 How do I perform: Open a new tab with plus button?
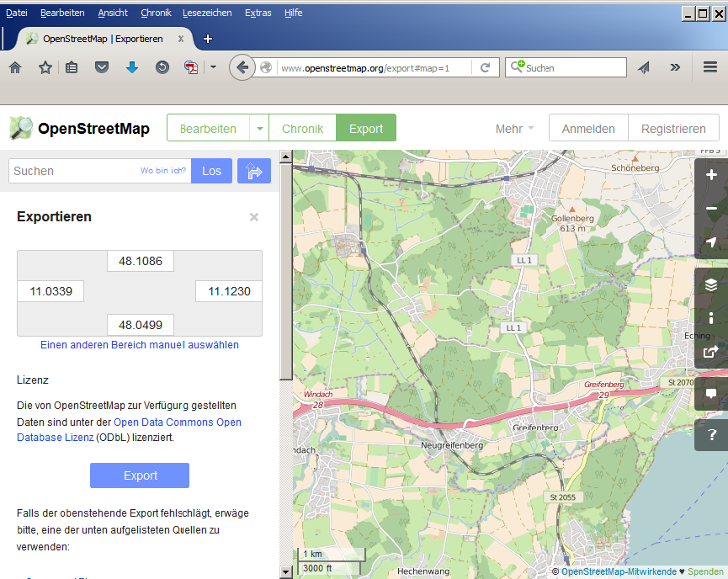[x=208, y=39]
